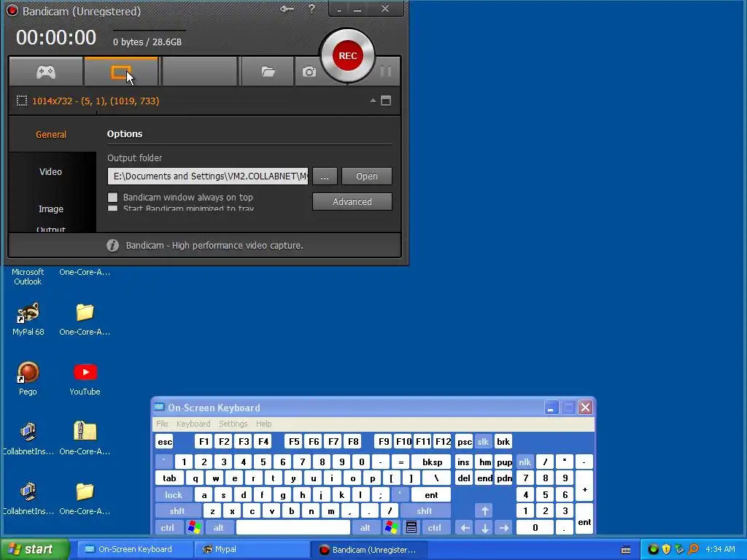Collapse the panel with the up arrow
Screen dimensions: 747x560
point(373,101)
